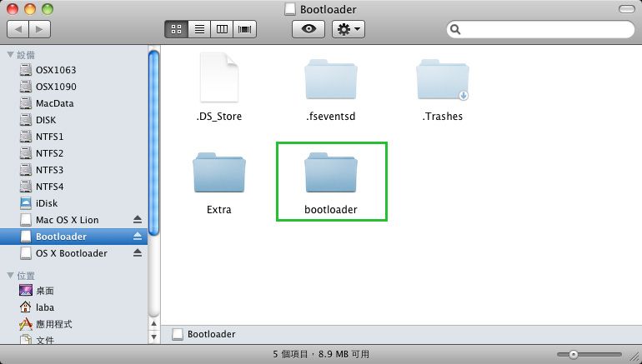Open 應用程式 Applications in sidebar
This screenshot has width=642, height=364.
(73, 324)
